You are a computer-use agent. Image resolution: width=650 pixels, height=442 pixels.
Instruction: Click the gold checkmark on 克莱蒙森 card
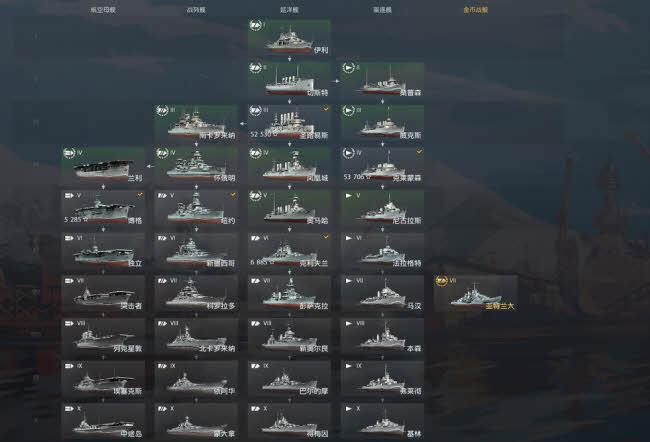[x=420, y=152]
